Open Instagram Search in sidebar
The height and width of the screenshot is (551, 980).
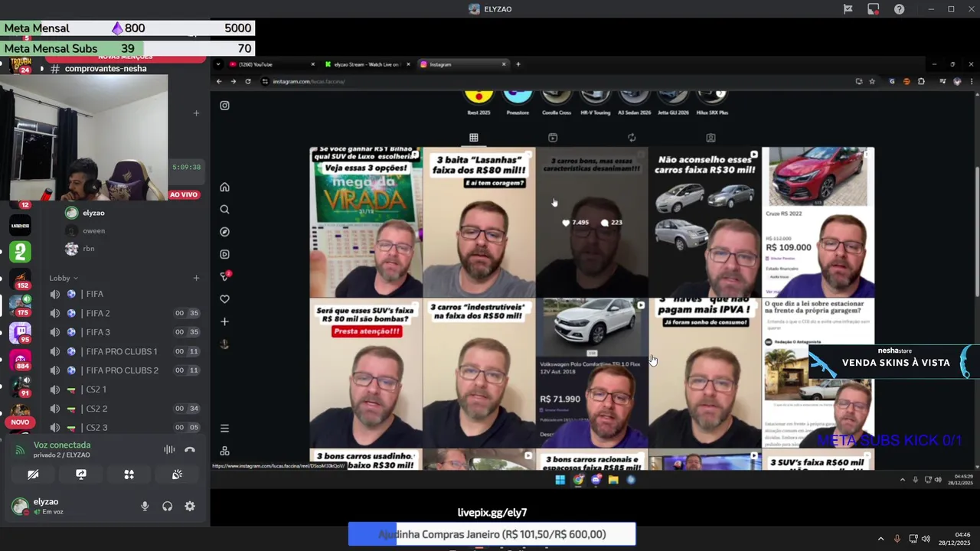tap(224, 209)
